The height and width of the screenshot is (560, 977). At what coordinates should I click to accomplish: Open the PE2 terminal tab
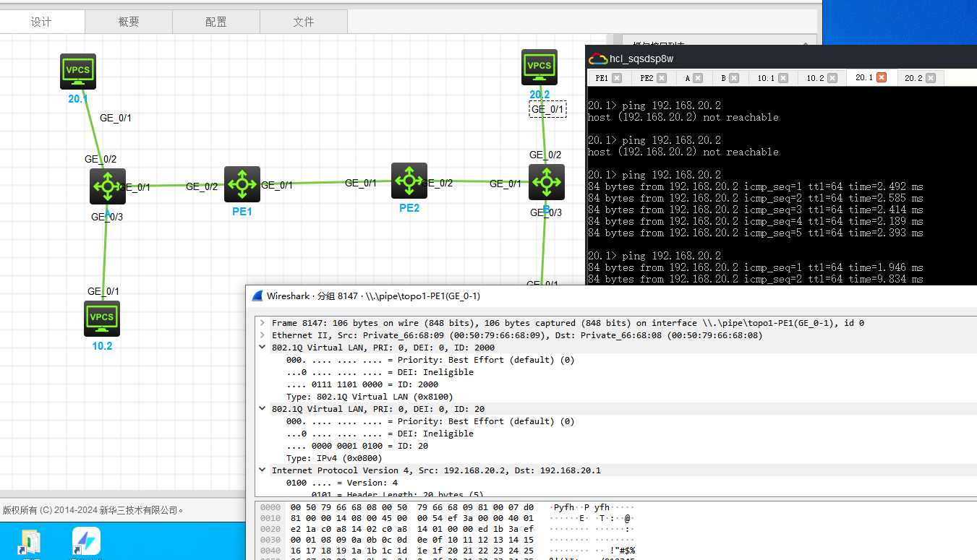pyautogui.click(x=647, y=78)
